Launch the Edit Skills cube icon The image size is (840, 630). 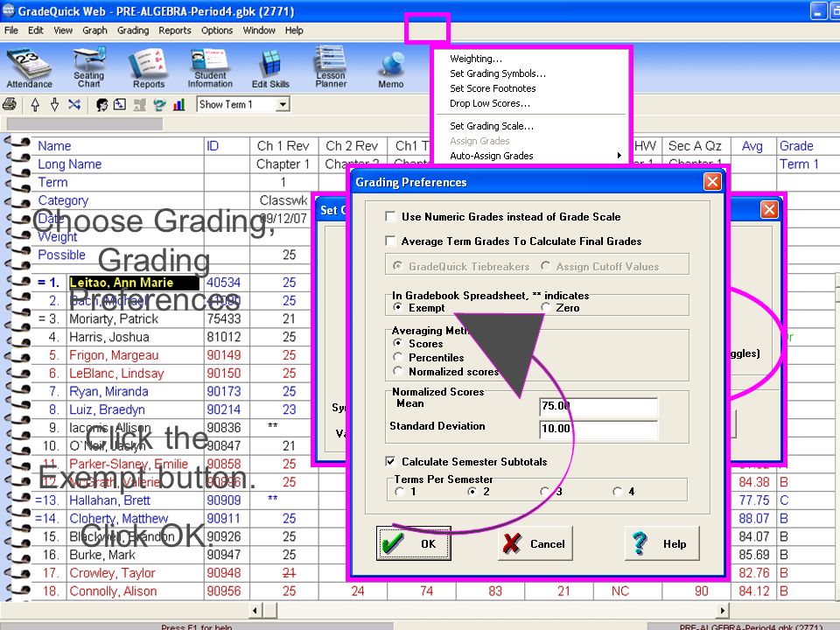coord(270,67)
